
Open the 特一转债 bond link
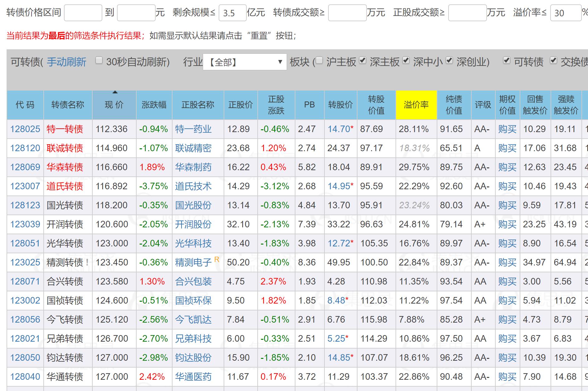65,129
